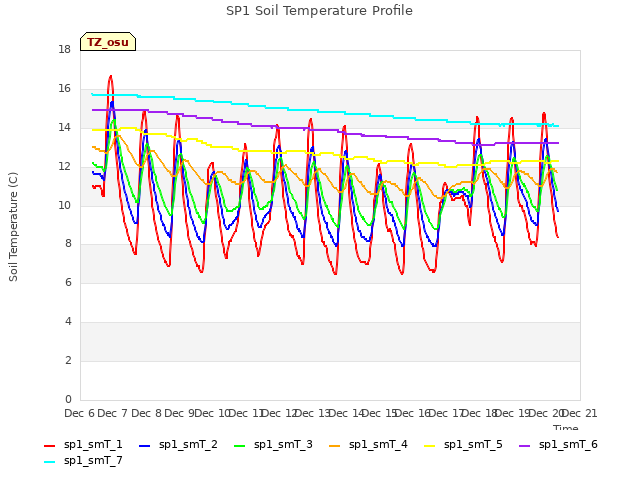Click the 18 y-axis tick label
Image resolution: width=640 pixels, height=480 pixels.
click(x=64, y=49)
